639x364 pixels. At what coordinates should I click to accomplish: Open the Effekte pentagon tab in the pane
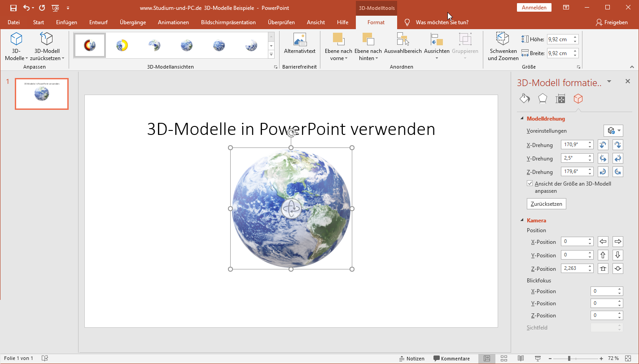click(543, 99)
